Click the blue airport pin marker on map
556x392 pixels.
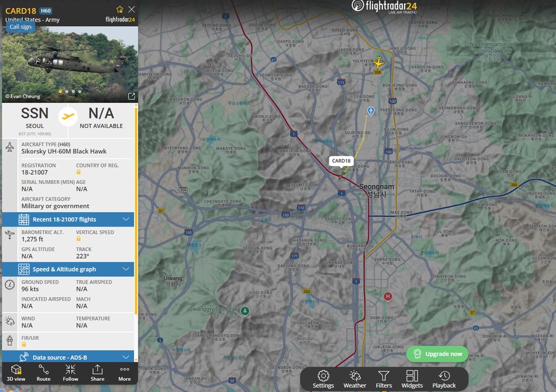tap(371, 111)
